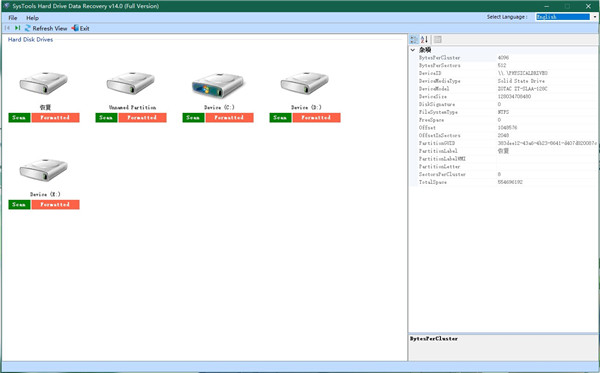Go to previous step arrow in toolbar

point(7,28)
